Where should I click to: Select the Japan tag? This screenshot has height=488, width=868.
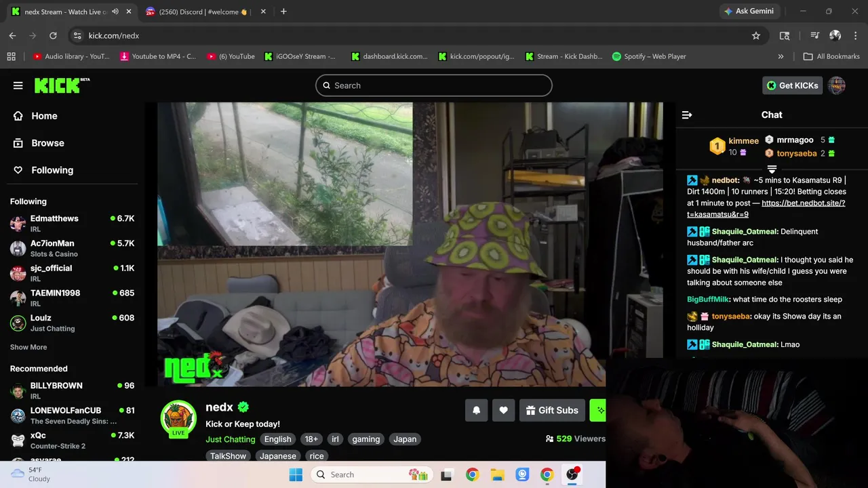[405, 439]
